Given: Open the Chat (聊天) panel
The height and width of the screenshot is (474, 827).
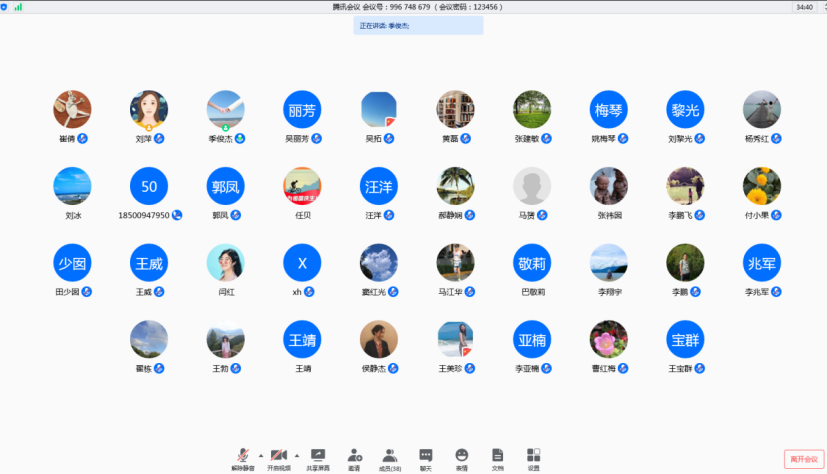Looking at the screenshot, I should (426, 458).
